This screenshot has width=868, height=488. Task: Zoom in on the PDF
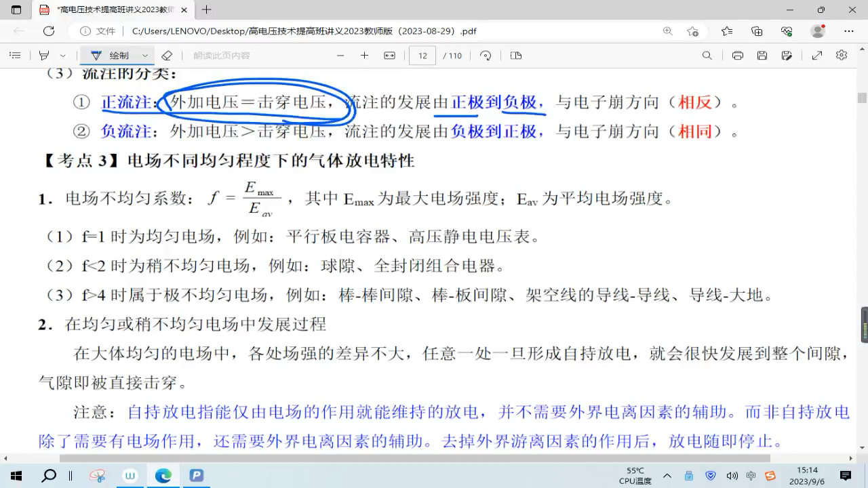tap(364, 56)
